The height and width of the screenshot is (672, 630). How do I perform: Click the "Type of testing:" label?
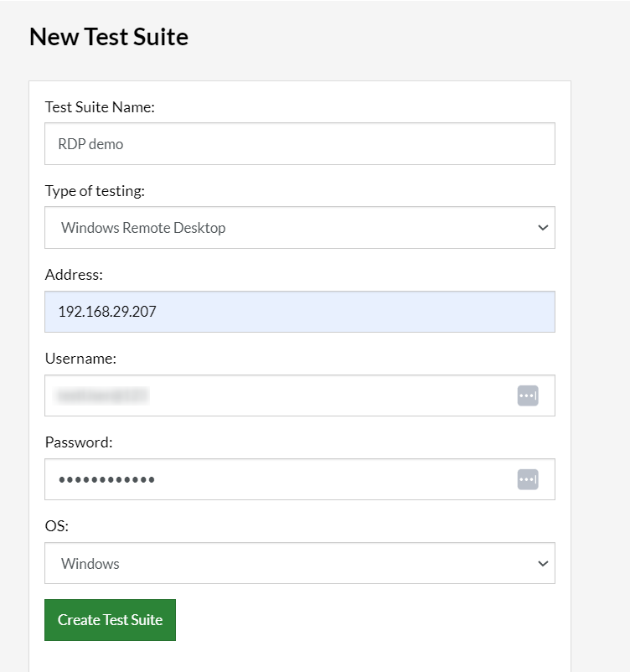point(95,191)
